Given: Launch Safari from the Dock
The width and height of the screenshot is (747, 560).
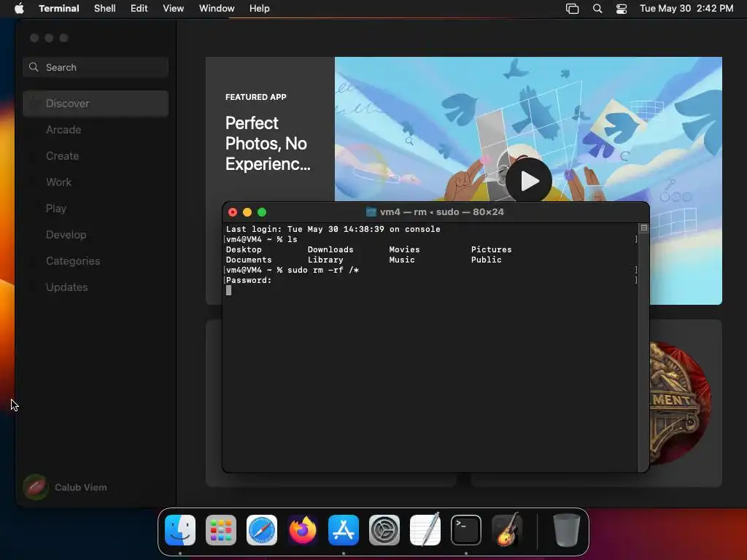Looking at the screenshot, I should (262, 530).
